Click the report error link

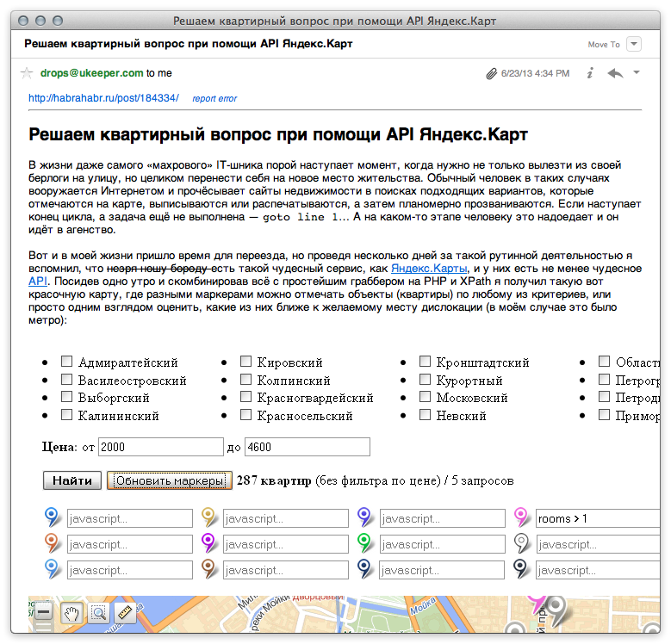tap(214, 99)
